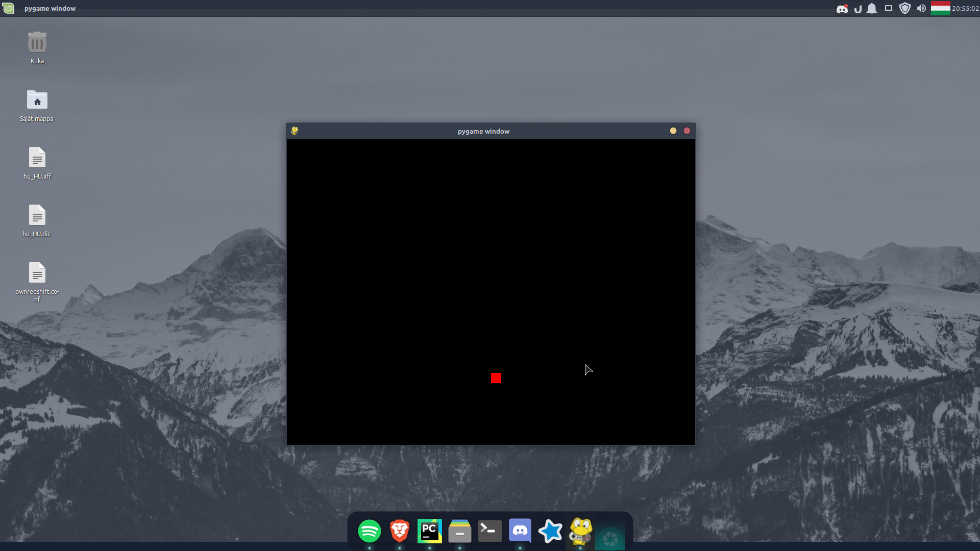Click the Mint logo in the top panel
980x551 pixels.
(x=8, y=8)
